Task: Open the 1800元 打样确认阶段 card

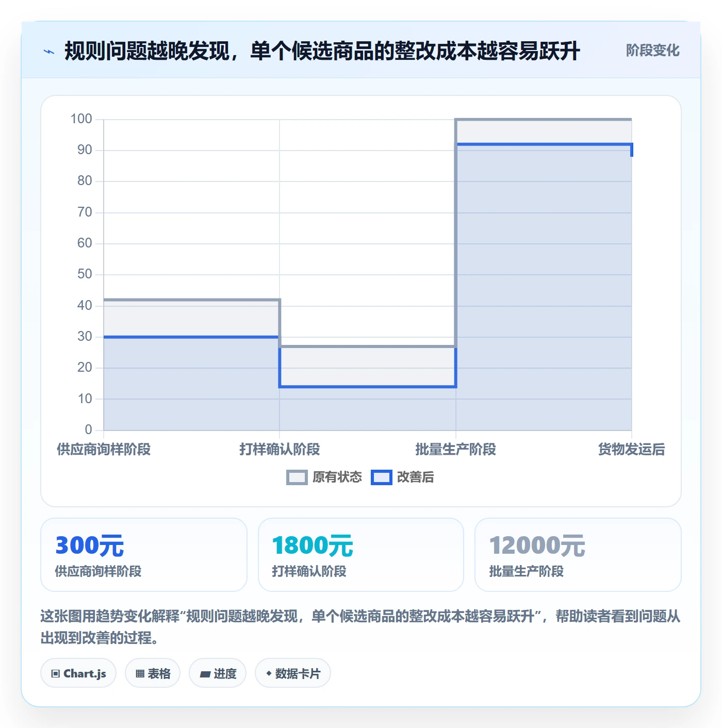Action: click(361, 555)
